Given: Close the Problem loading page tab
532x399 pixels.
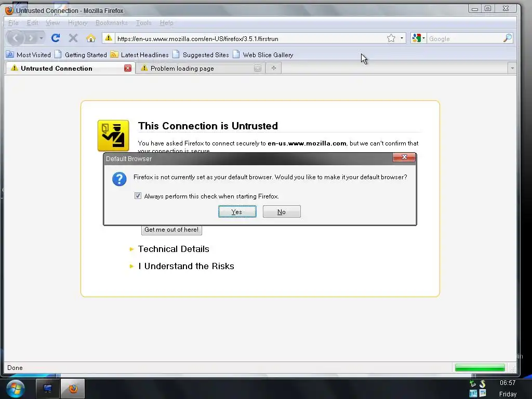Looking at the screenshot, I should (258, 68).
